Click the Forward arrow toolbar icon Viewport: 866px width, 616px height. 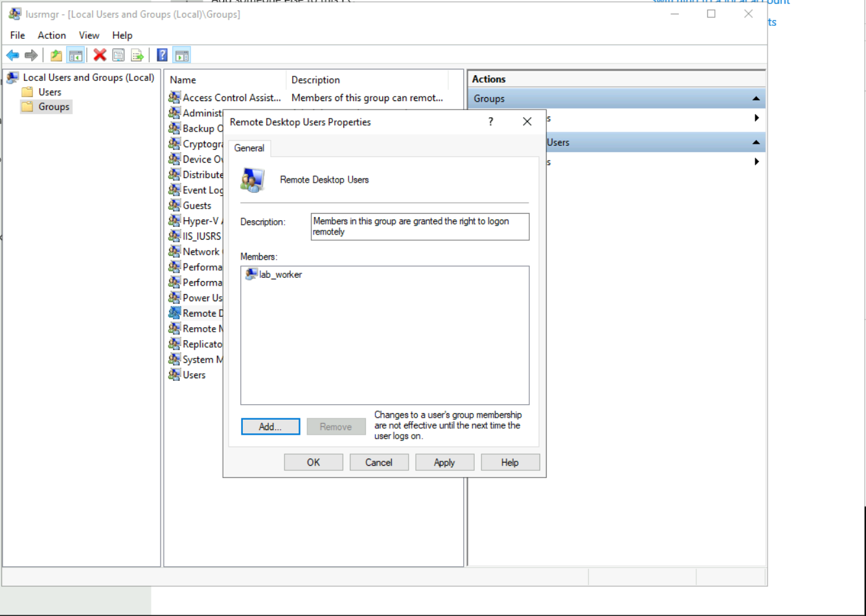tap(31, 55)
